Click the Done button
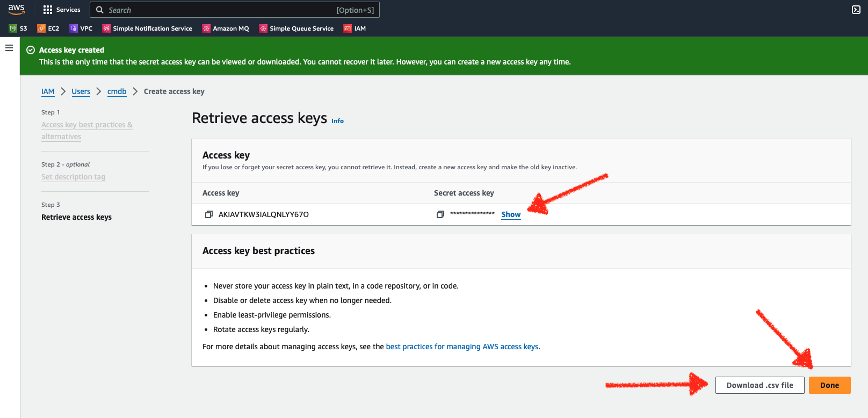Screen dimensions: 868x418 (x=829, y=385)
